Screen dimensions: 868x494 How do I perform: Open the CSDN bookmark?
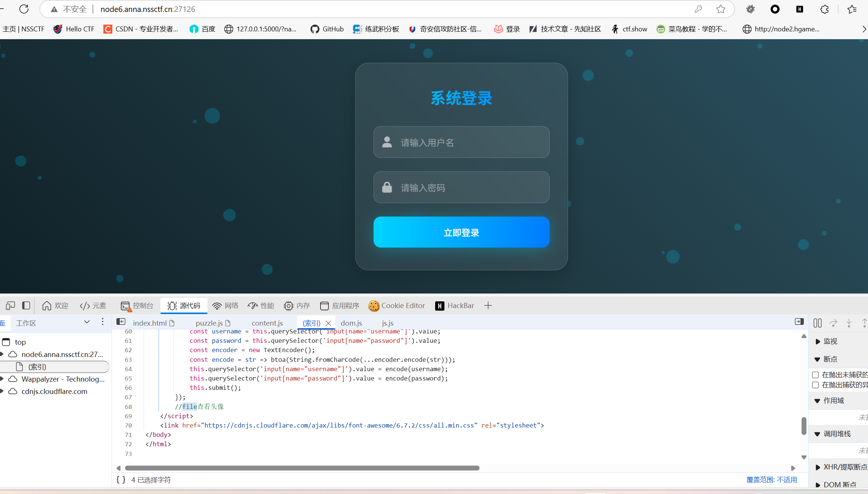click(141, 29)
